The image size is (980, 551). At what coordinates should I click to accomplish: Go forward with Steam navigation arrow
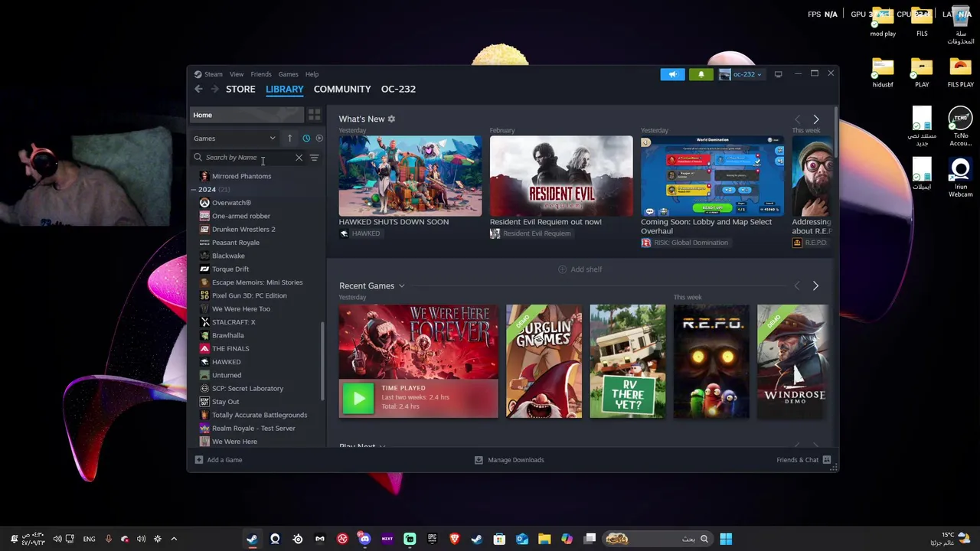click(214, 90)
